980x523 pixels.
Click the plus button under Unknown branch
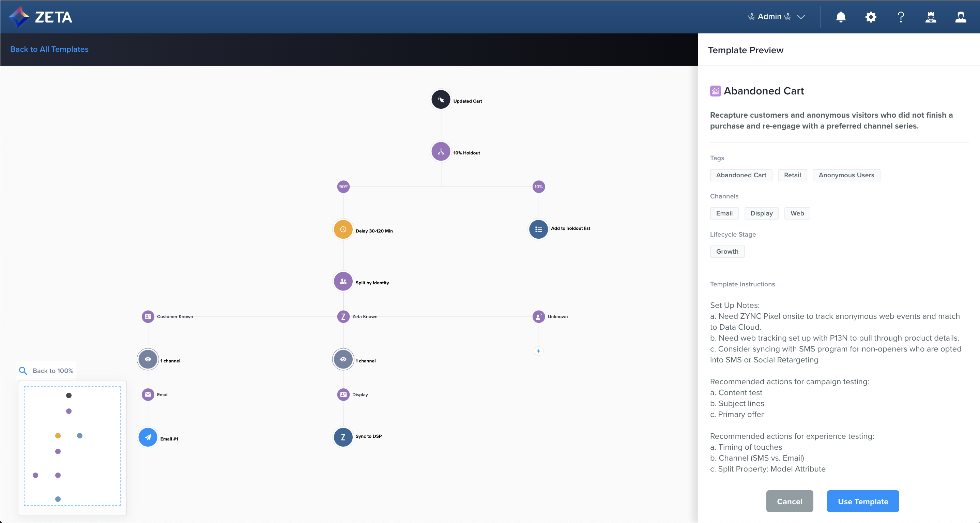pyautogui.click(x=538, y=351)
